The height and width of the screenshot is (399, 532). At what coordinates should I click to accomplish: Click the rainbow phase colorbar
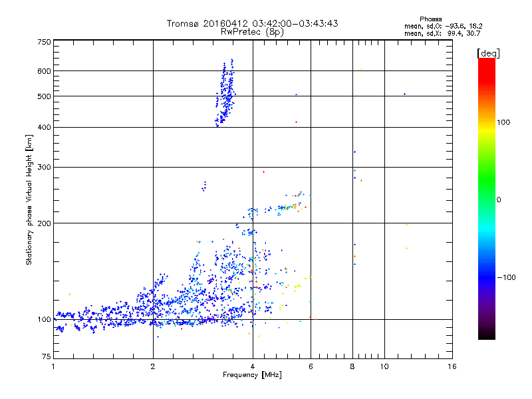point(487,198)
